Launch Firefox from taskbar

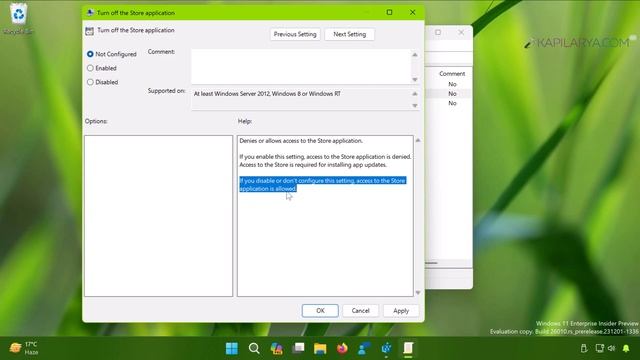click(342, 349)
